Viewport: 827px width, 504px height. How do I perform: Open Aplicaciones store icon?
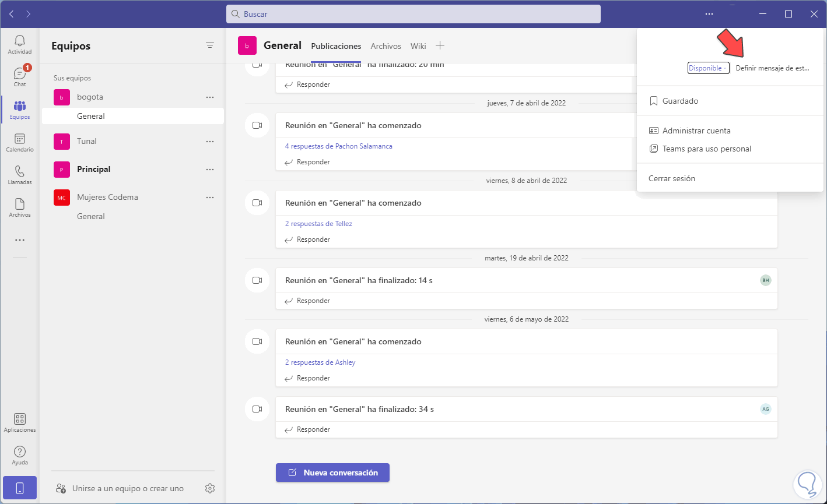coord(20,423)
